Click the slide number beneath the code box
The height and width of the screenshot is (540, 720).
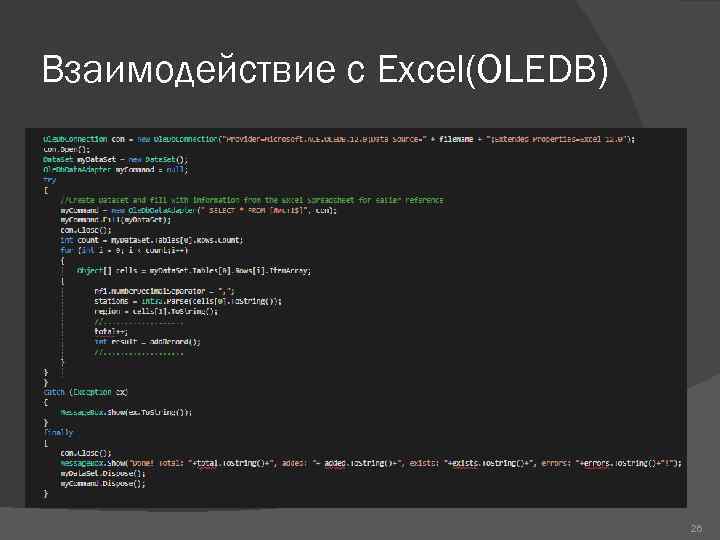click(697, 529)
